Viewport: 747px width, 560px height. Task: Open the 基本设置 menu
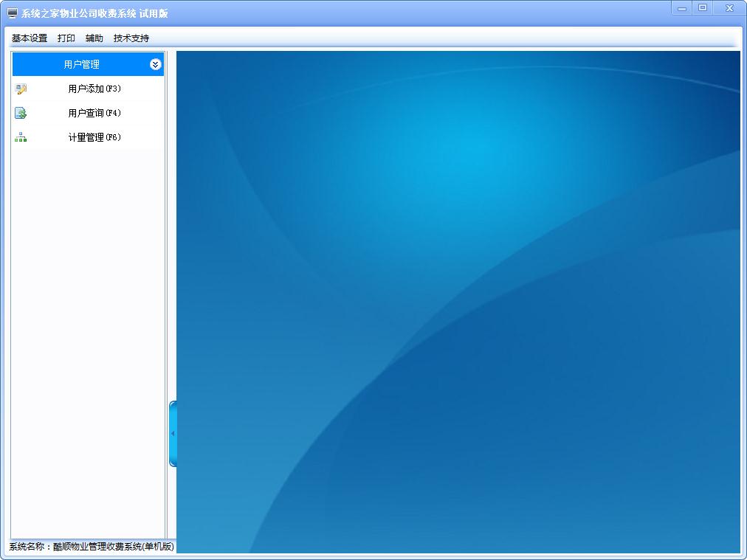point(30,38)
